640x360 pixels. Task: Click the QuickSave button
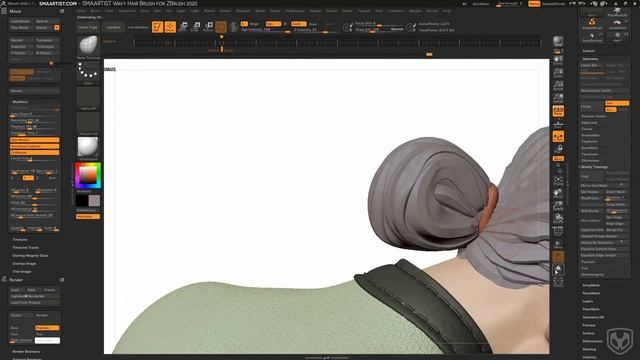pyautogui.click(x=480, y=4)
